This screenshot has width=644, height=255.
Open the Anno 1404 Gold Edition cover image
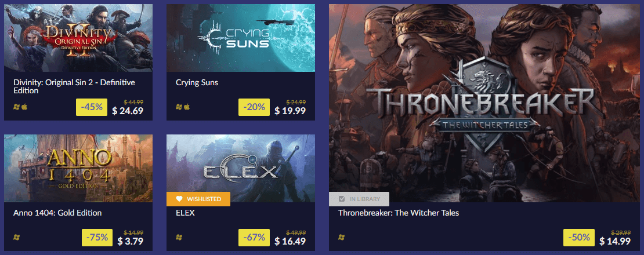pyautogui.click(x=78, y=168)
